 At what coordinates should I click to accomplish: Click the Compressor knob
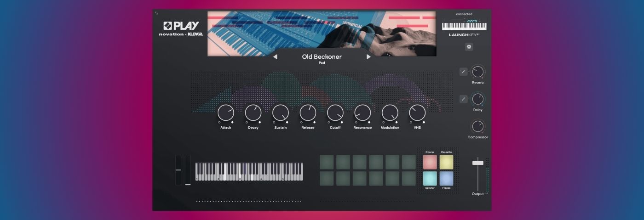[478, 126]
